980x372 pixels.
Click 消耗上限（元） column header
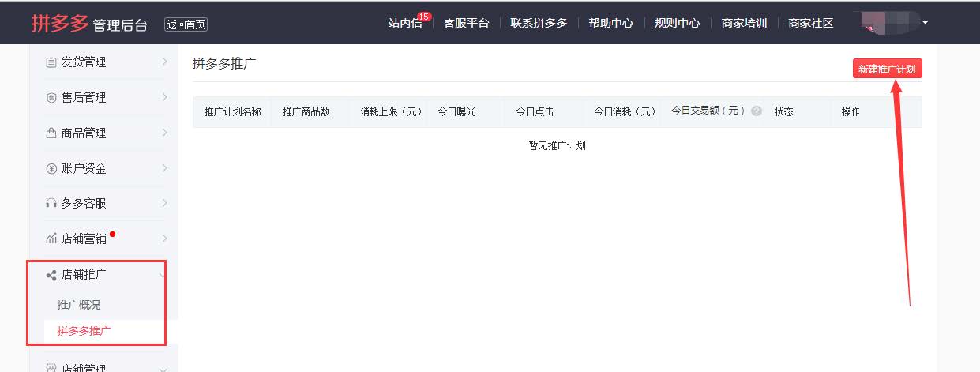392,111
